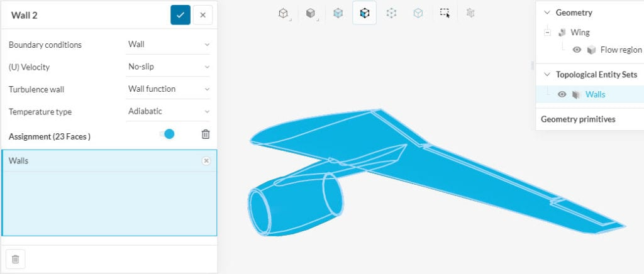Switch to node selection mode icon

[x=391, y=13]
